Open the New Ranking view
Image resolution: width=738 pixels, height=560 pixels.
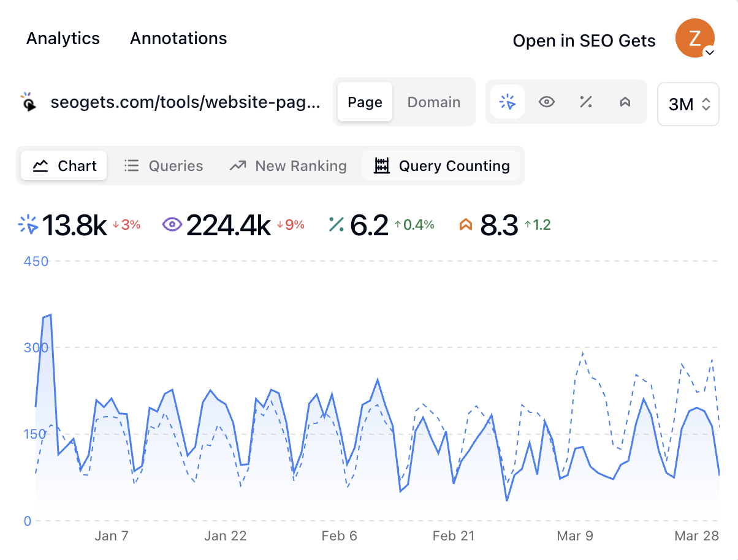pos(287,166)
